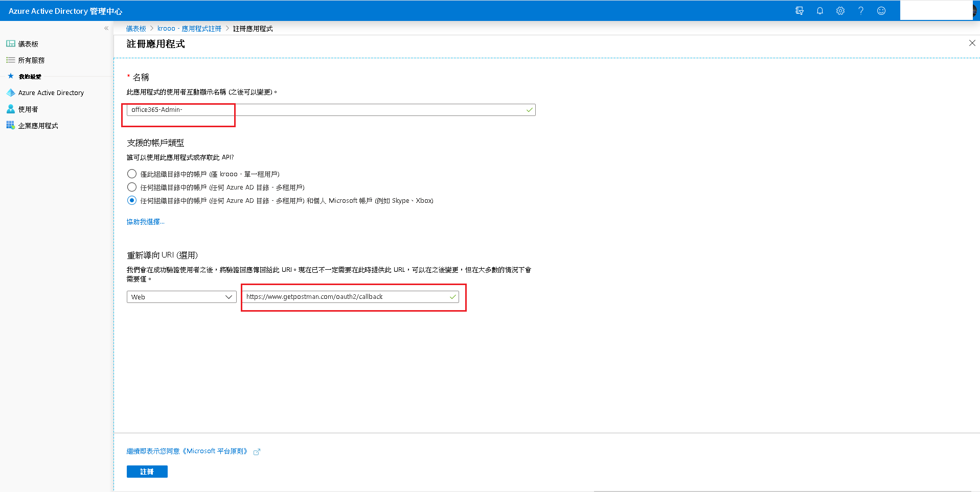
Task: Open the Cloud Shell / directory filter icon
Action: 800,11
